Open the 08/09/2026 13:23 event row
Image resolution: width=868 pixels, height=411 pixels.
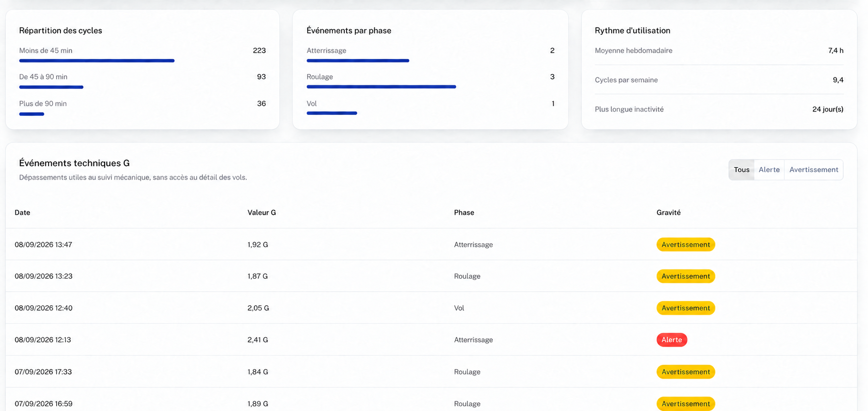point(431,276)
